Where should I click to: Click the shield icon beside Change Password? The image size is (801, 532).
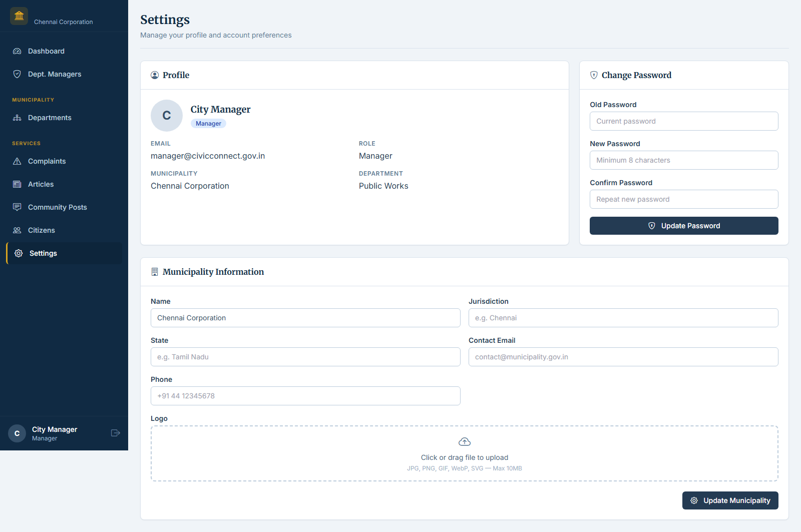coord(594,75)
